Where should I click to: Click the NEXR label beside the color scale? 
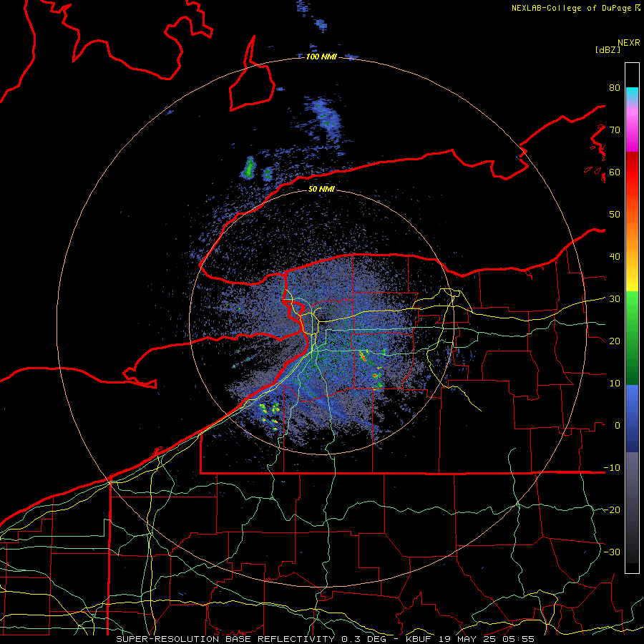(629, 43)
